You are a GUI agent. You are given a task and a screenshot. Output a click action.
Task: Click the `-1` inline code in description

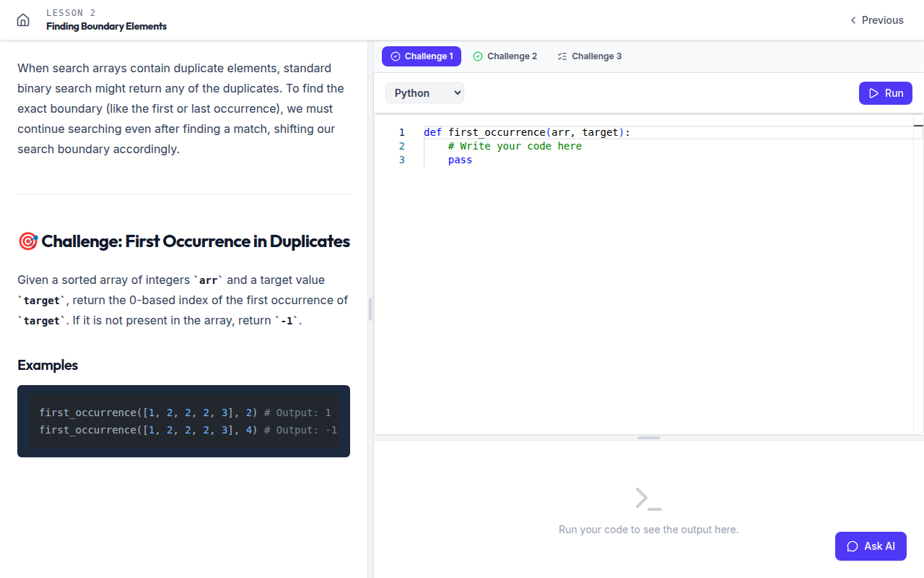(x=287, y=321)
